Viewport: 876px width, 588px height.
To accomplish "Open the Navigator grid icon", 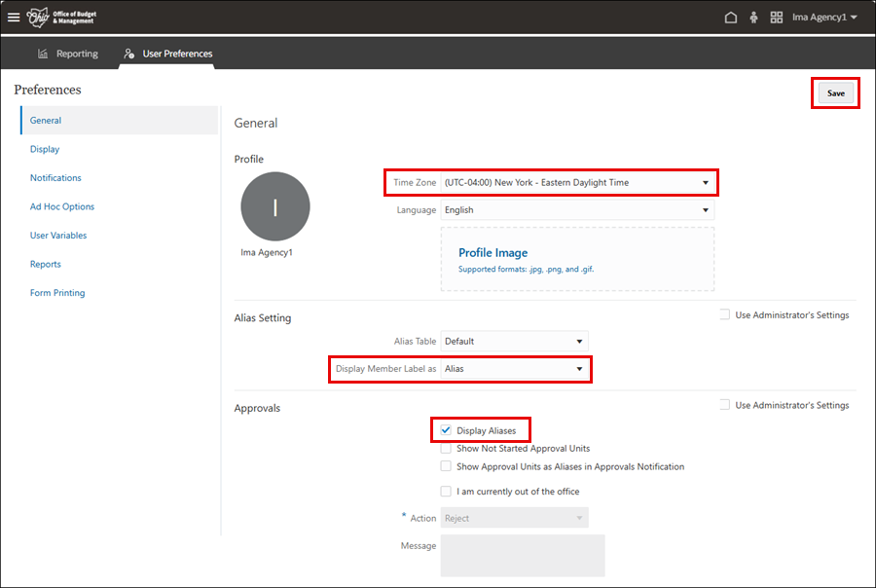I will (x=777, y=18).
